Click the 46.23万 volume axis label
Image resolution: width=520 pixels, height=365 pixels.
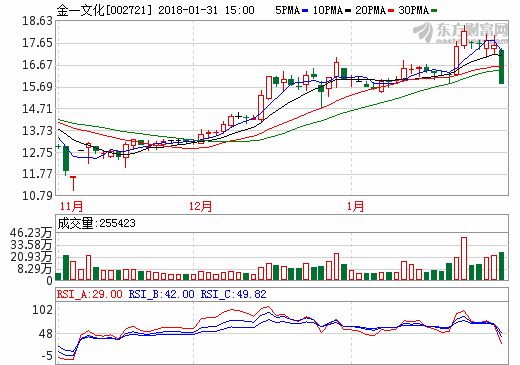tap(31, 233)
